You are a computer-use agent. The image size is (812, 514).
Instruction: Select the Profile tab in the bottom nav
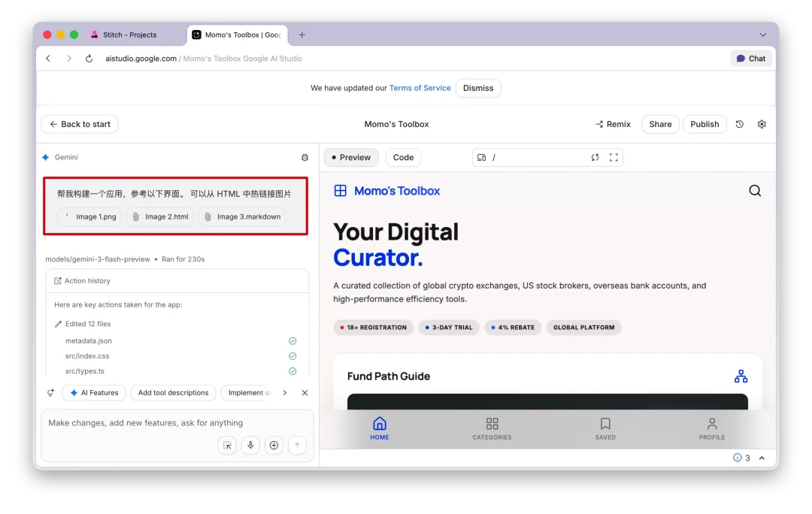click(x=712, y=428)
